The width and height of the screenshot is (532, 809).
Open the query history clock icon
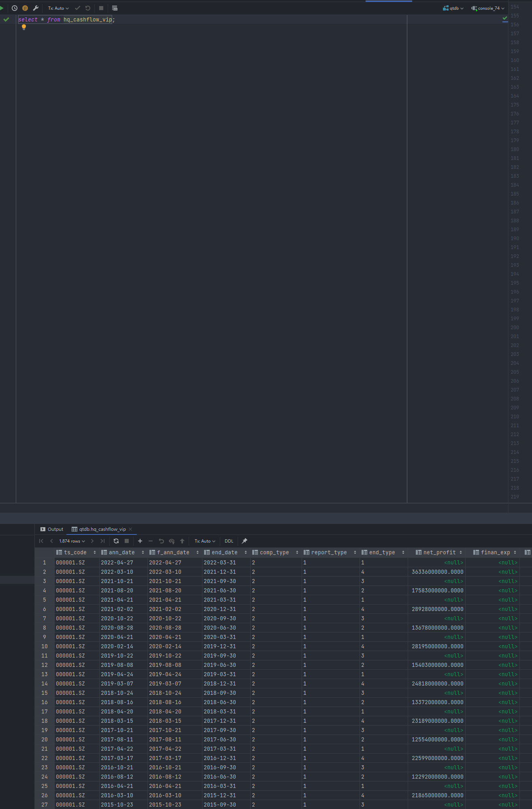tap(15, 8)
